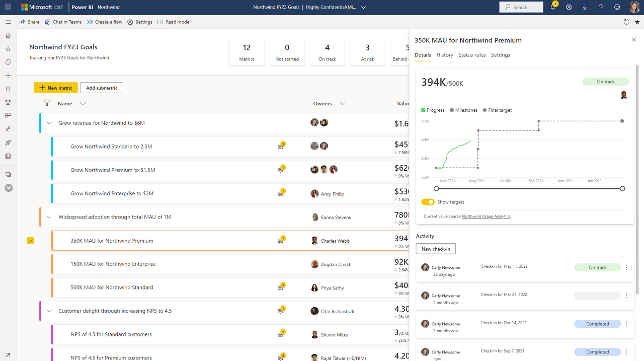Open user profile avatar in header
Image resolution: width=644 pixels, height=361 pixels.
(634, 7)
